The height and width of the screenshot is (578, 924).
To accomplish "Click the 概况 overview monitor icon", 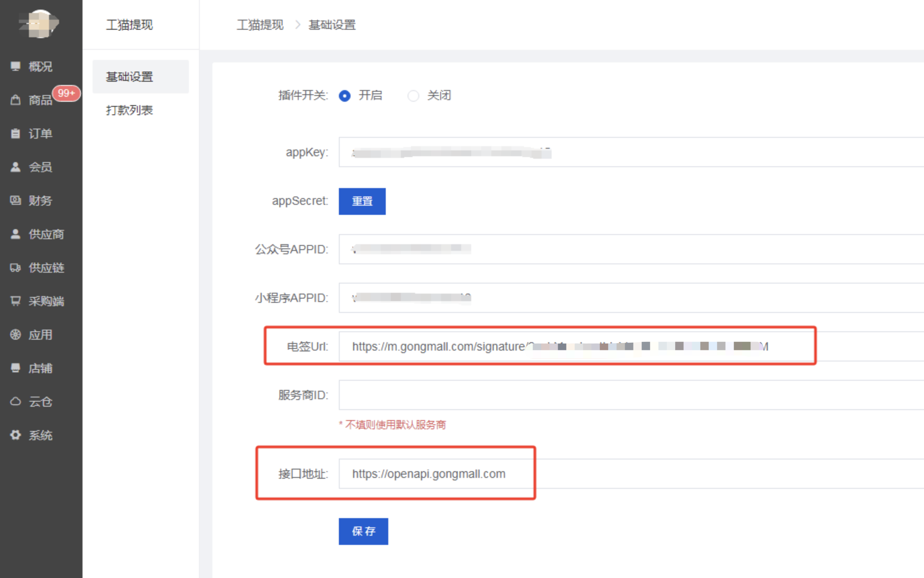I will click(x=15, y=66).
